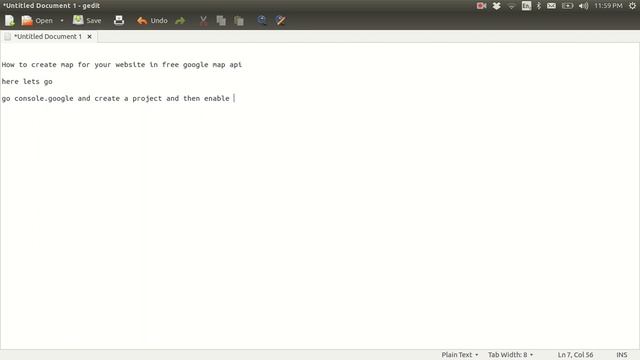The height and width of the screenshot is (360, 640).
Task: Click the 'here lets go' text line
Action: 27,81
